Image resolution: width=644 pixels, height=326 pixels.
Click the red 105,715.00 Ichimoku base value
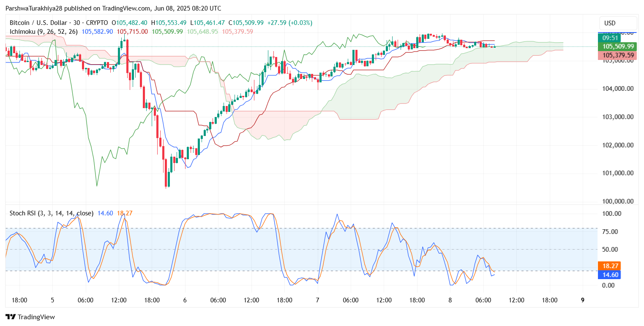point(132,32)
